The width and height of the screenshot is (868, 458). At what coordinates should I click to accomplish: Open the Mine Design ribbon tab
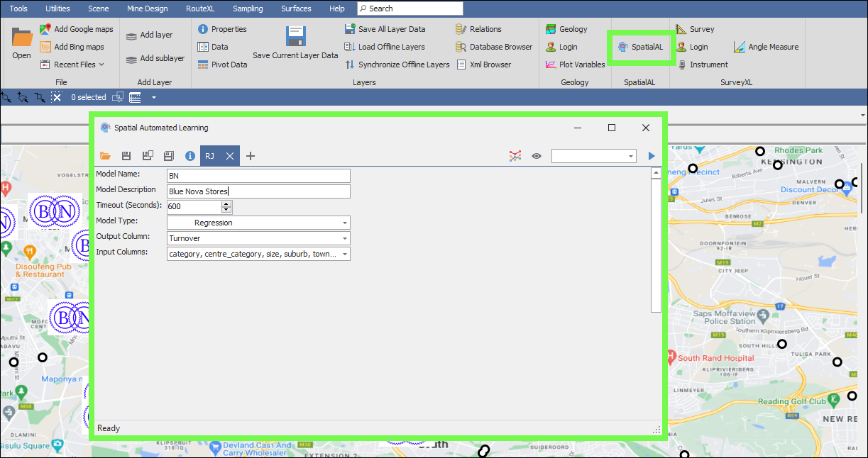tap(148, 9)
